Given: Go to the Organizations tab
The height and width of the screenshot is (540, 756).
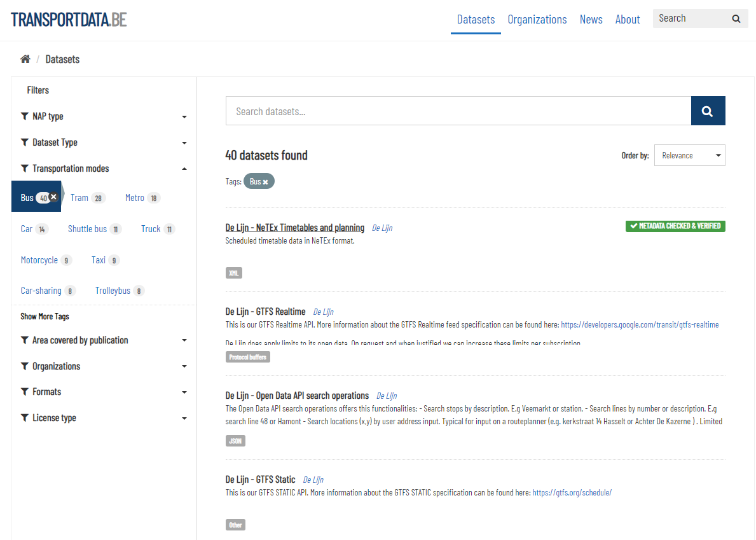Looking at the screenshot, I should [537, 19].
